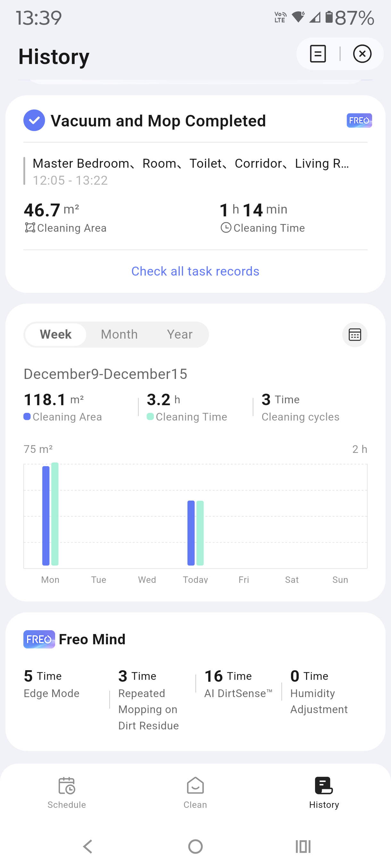Switch statistics to Month view
Image resolution: width=391 pixels, height=868 pixels.
(x=119, y=334)
